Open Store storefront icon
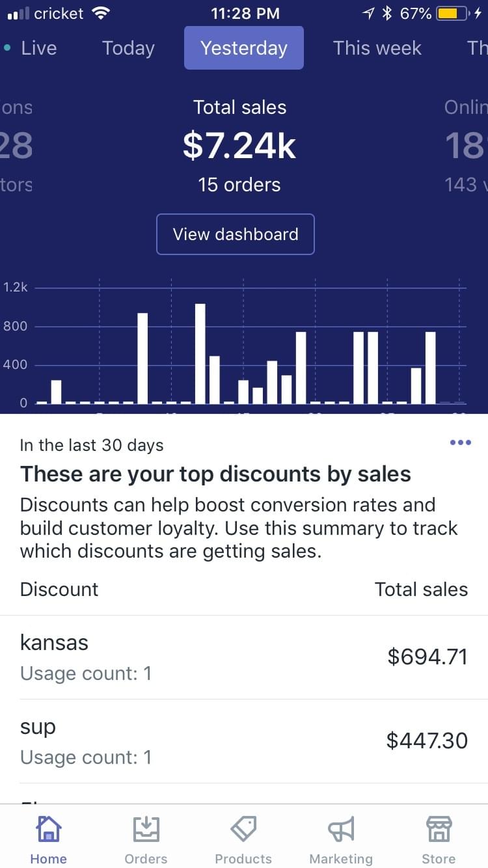488x868 pixels. [x=439, y=830]
